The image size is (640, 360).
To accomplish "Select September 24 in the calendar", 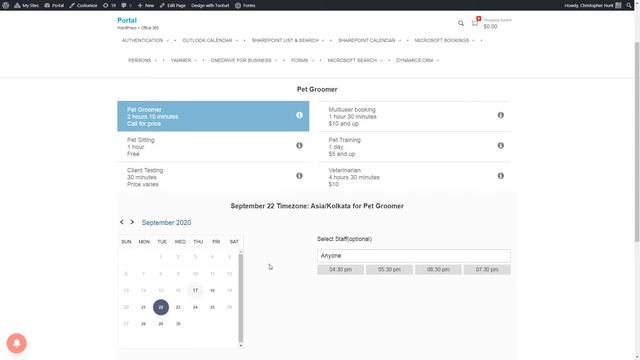I will (195, 307).
